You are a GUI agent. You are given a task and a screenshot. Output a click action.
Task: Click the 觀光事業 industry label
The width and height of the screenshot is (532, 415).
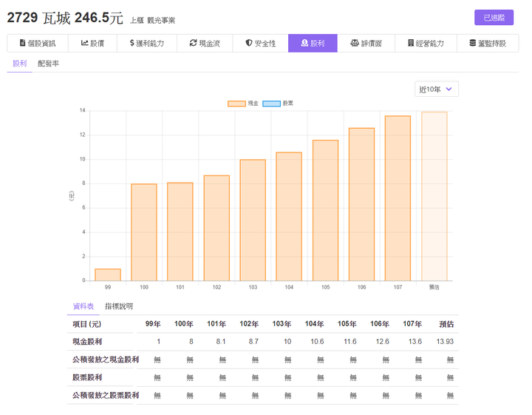coord(161,21)
